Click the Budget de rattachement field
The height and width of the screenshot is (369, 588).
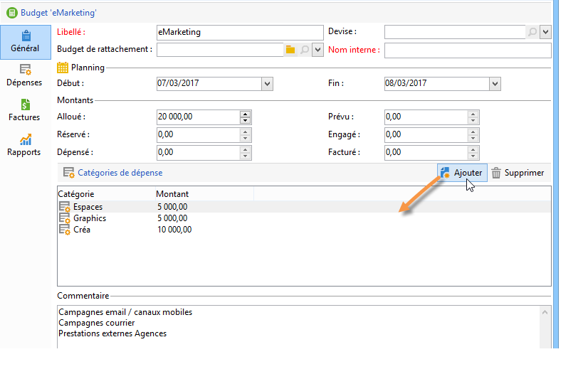[220, 50]
